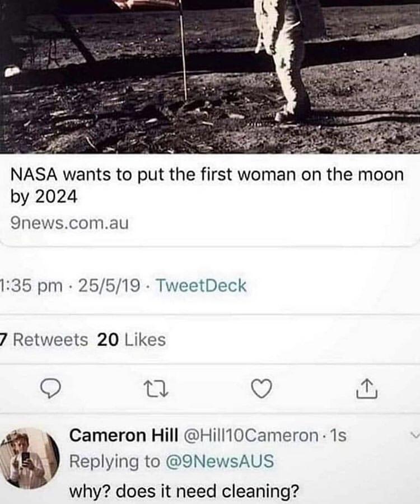View the 7 Retweets list
The width and height of the screenshot is (420, 504).
click(44, 340)
